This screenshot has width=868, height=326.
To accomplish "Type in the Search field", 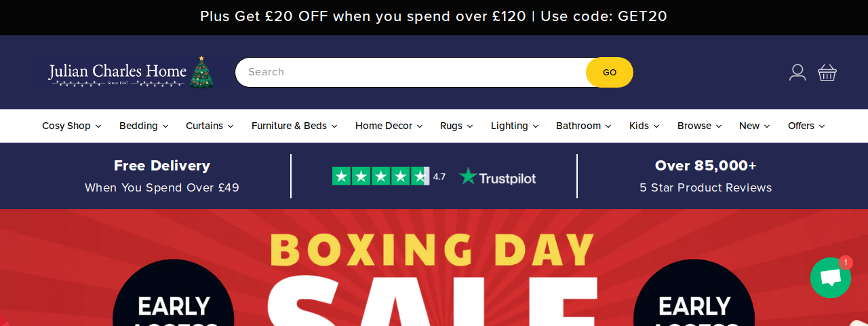I will coord(410,72).
